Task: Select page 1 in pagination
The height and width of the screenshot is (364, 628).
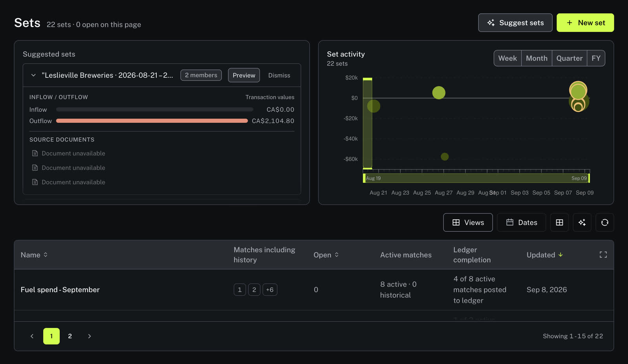Action: pos(51,336)
